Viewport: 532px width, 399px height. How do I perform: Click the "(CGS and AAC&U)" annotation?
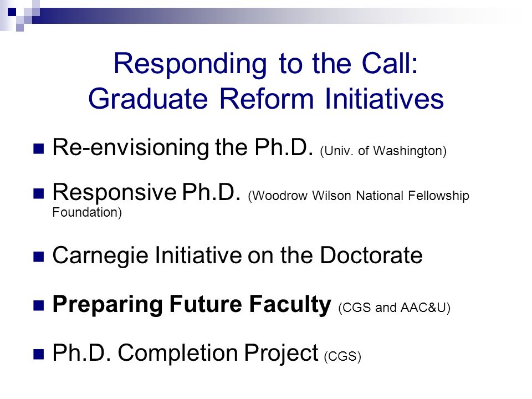tap(394, 308)
